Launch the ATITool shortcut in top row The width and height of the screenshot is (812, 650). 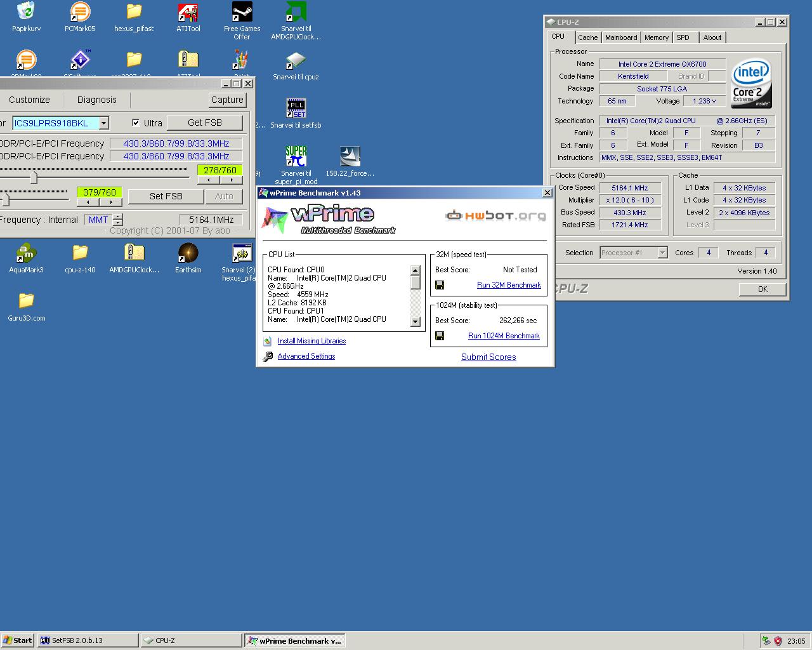pyautogui.click(x=188, y=12)
